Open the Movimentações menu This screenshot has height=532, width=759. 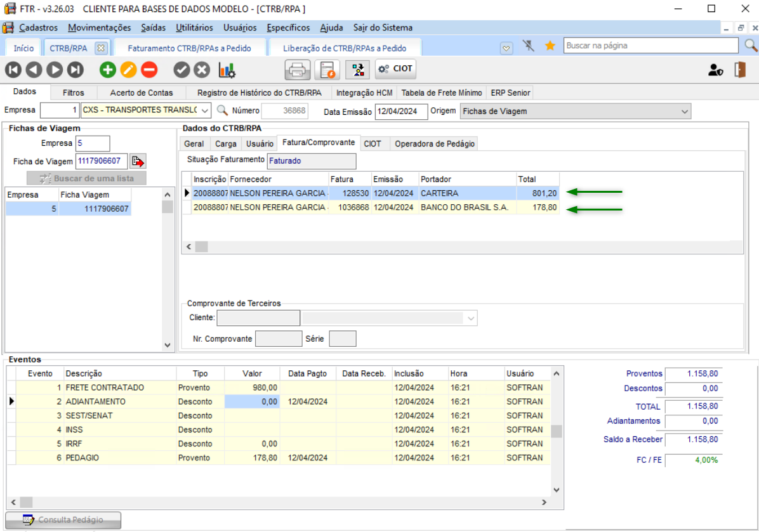point(99,28)
